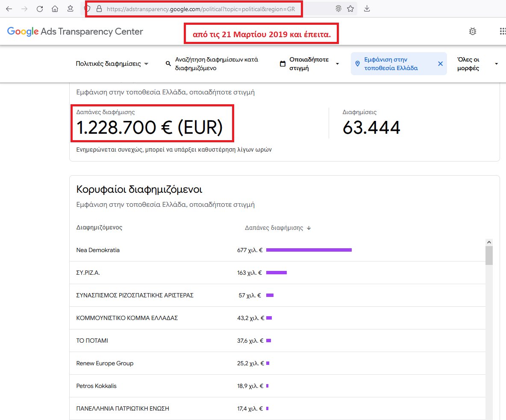This screenshot has width=506, height=420.
Task: Expand the Πολιτικές διαφημίσεις dropdown
Action: click(x=112, y=64)
